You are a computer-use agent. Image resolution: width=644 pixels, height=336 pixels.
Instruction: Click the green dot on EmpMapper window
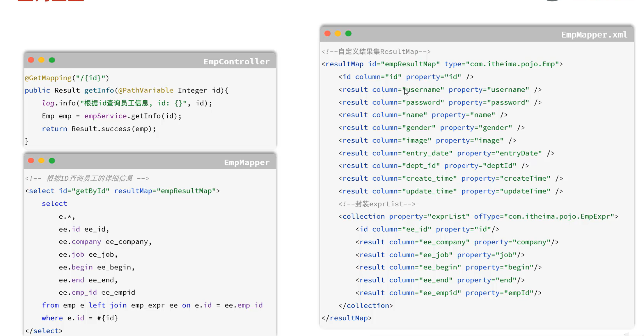tap(52, 161)
